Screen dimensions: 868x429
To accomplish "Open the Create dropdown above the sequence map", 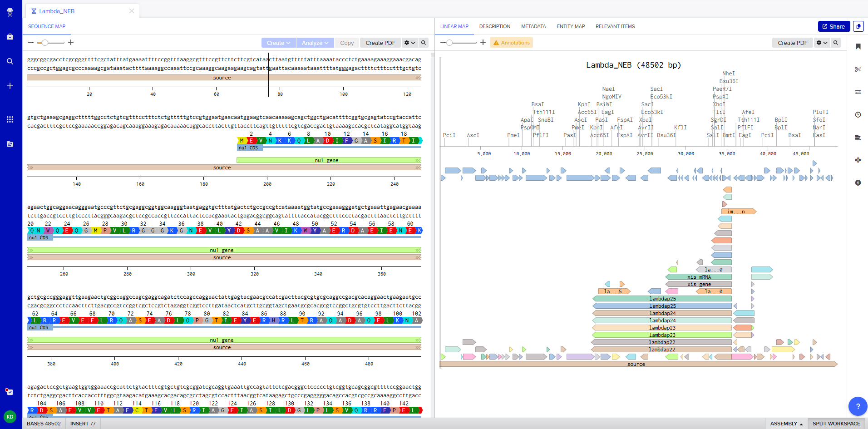I will point(278,43).
